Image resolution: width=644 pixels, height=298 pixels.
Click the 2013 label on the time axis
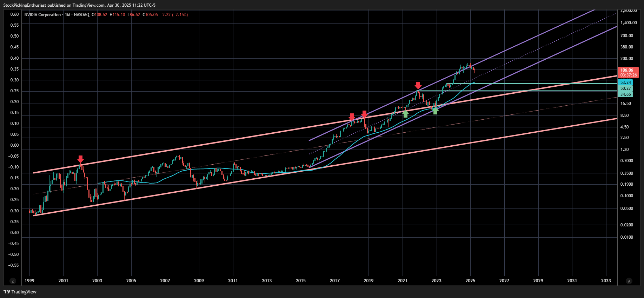(267, 281)
